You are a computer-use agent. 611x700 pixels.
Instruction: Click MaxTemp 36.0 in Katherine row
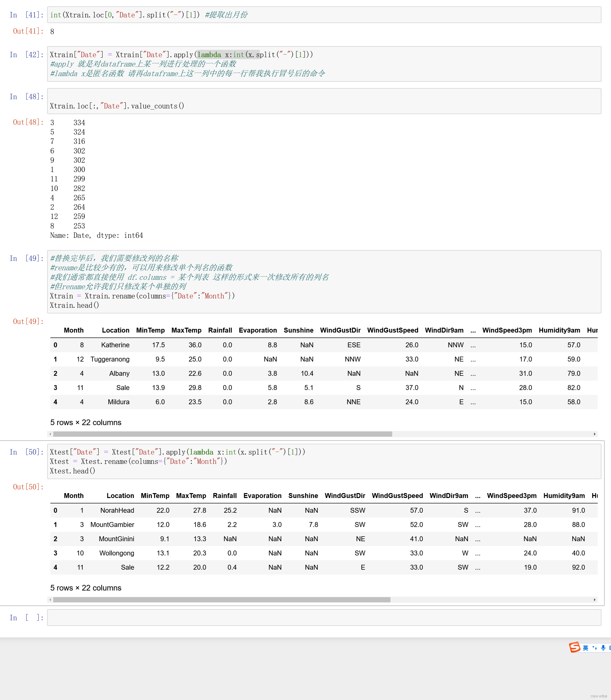coord(195,345)
